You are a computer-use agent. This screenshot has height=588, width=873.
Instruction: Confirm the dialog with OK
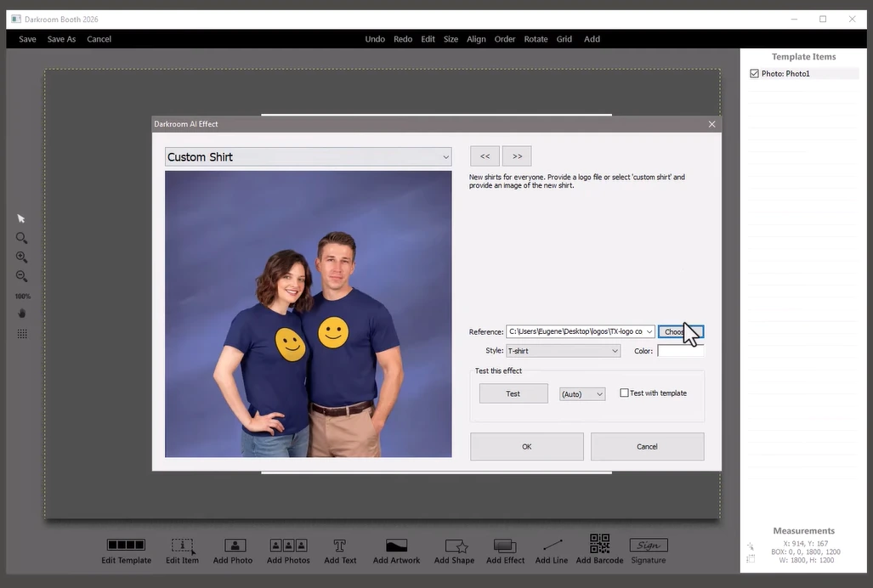pos(527,447)
